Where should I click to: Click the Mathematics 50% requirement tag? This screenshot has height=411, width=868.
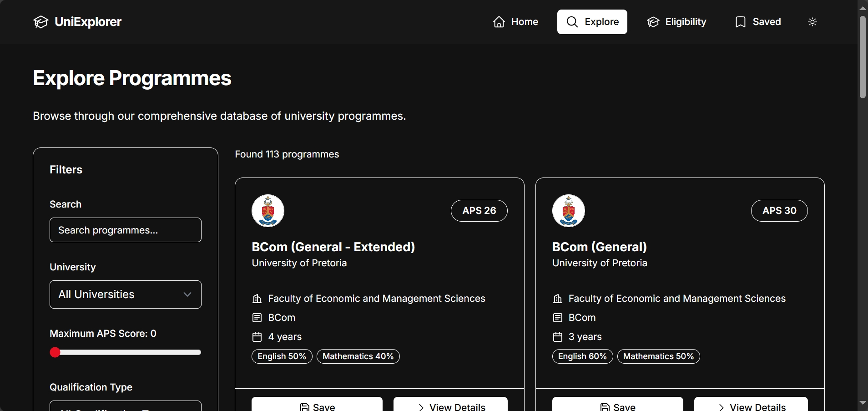(658, 356)
